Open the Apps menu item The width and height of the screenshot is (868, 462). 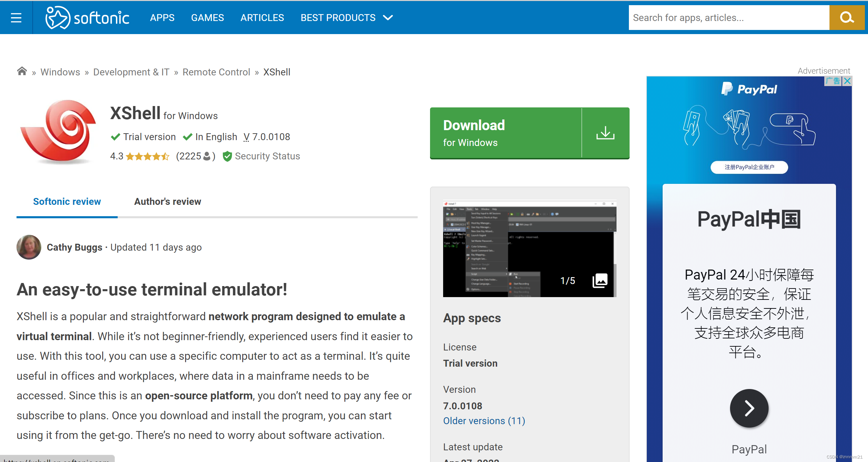point(162,18)
